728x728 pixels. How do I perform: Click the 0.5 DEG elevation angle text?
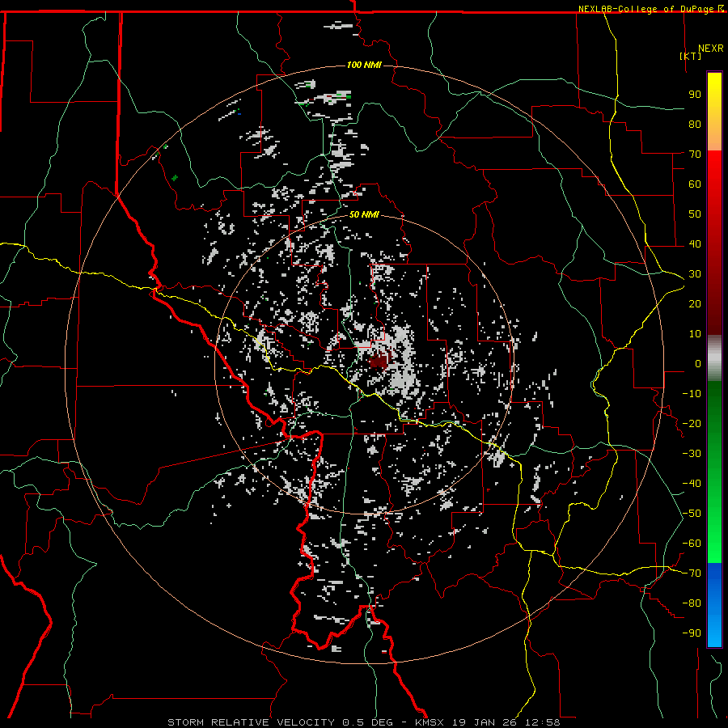(x=367, y=722)
